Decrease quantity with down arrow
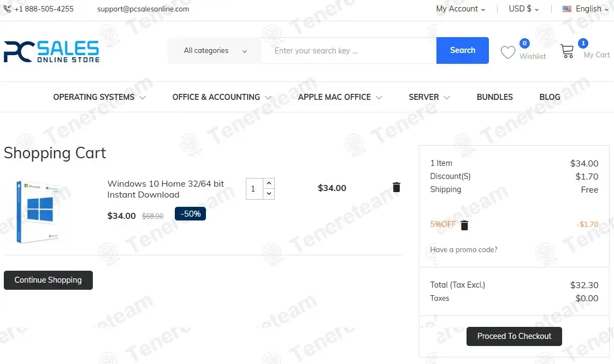The height and width of the screenshot is (364, 614). click(x=269, y=194)
